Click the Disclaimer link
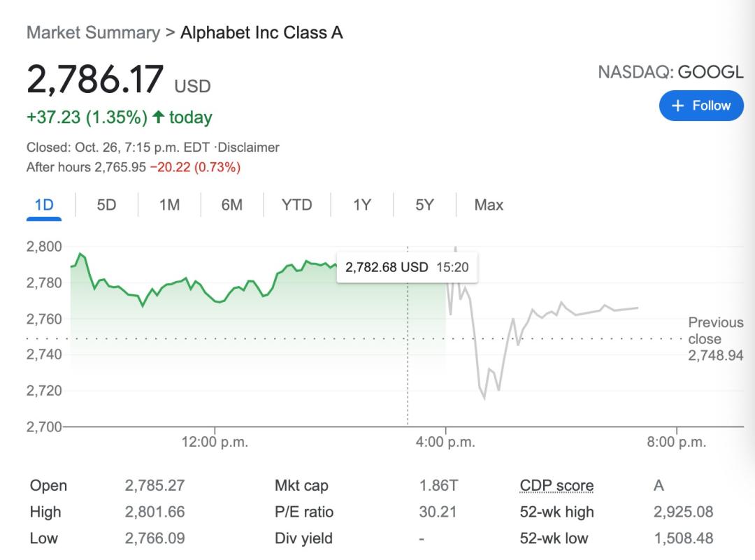 pyautogui.click(x=249, y=148)
